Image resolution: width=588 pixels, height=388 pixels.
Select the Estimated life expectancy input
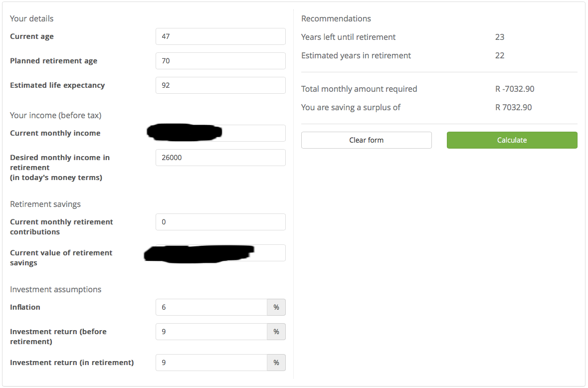220,85
